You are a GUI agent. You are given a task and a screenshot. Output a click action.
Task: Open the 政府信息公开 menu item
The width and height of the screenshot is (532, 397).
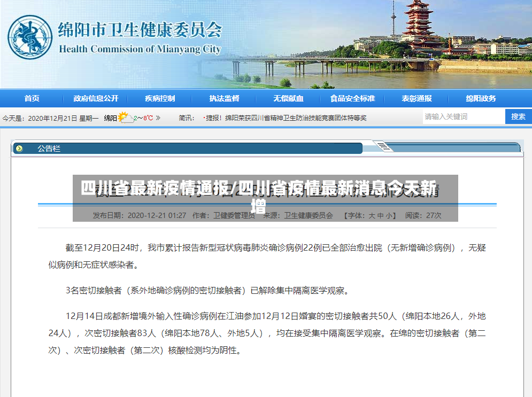click(96, 98)
